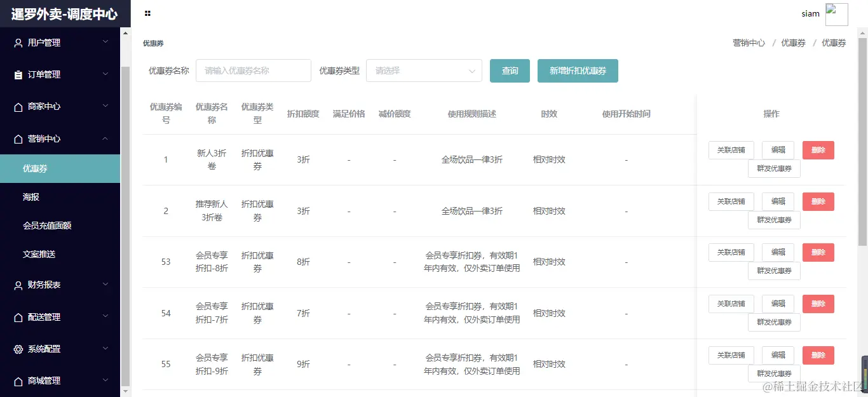Delete the 推荐新人3折卷 coupon
The image size is (868, 397).
[x=818, y=201]
